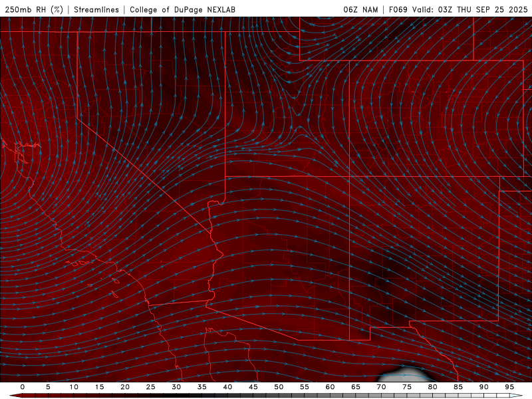Click the "Streamlines" label in header
The height and width of the screenshot is (399, 532).
(x=96, y=9)
